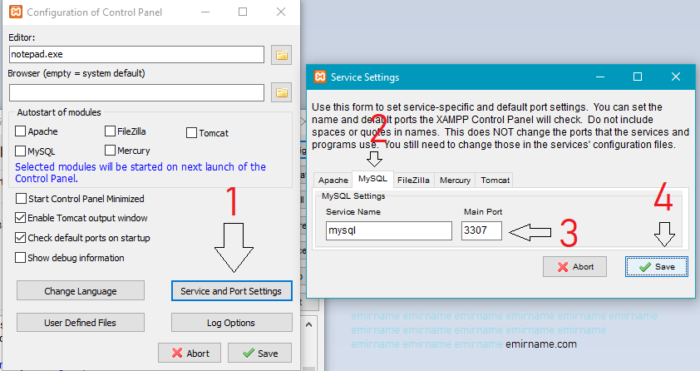Click Save in the Service Settings dialog
This screenshot has width=700, height=371.
click(x=656, y=267)
